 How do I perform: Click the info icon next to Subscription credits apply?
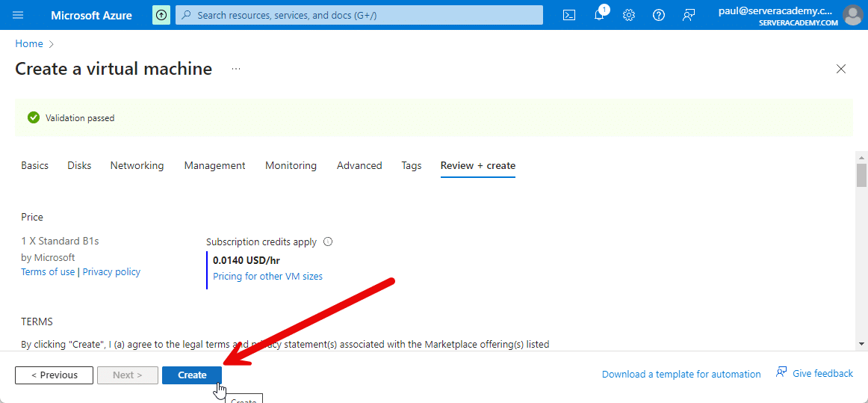[328, 242]
